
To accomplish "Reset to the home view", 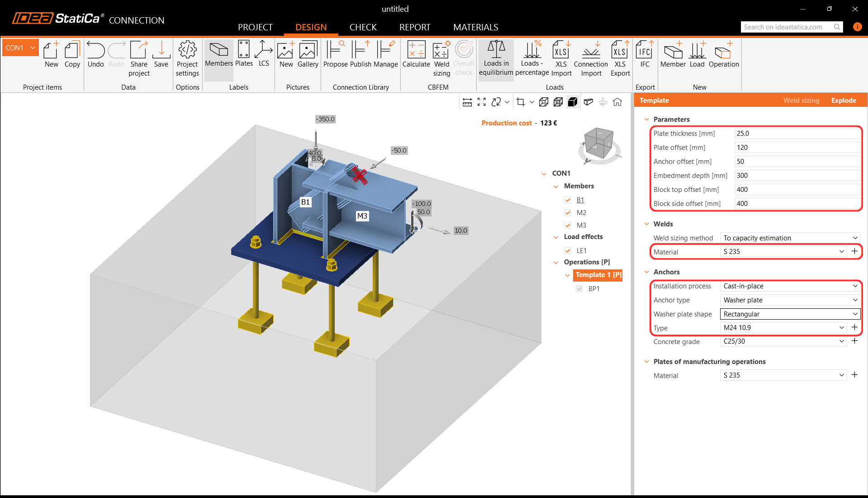I will tap(617, 102).
